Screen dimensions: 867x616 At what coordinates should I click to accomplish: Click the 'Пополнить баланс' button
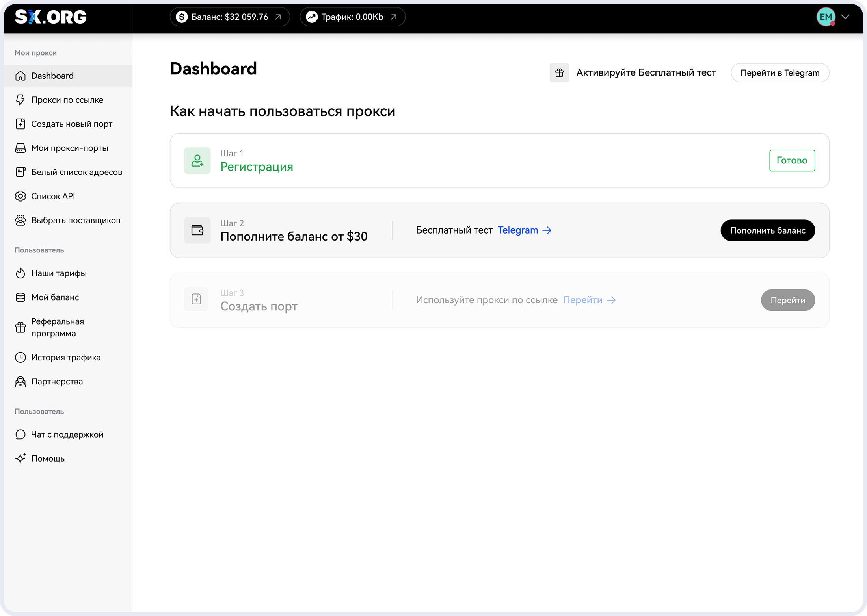click(768, 230)
